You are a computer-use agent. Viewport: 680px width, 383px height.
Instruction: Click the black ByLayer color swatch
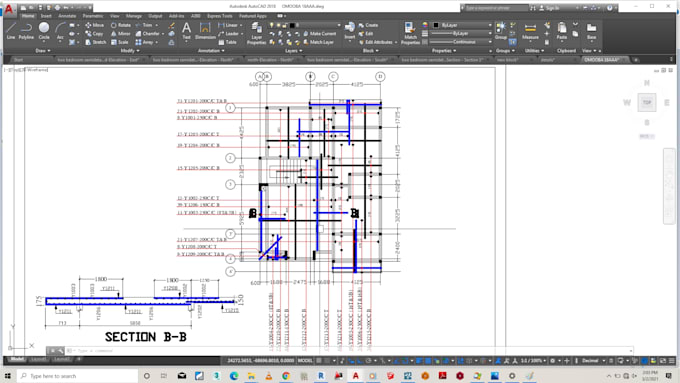click(x=436, y=25)
